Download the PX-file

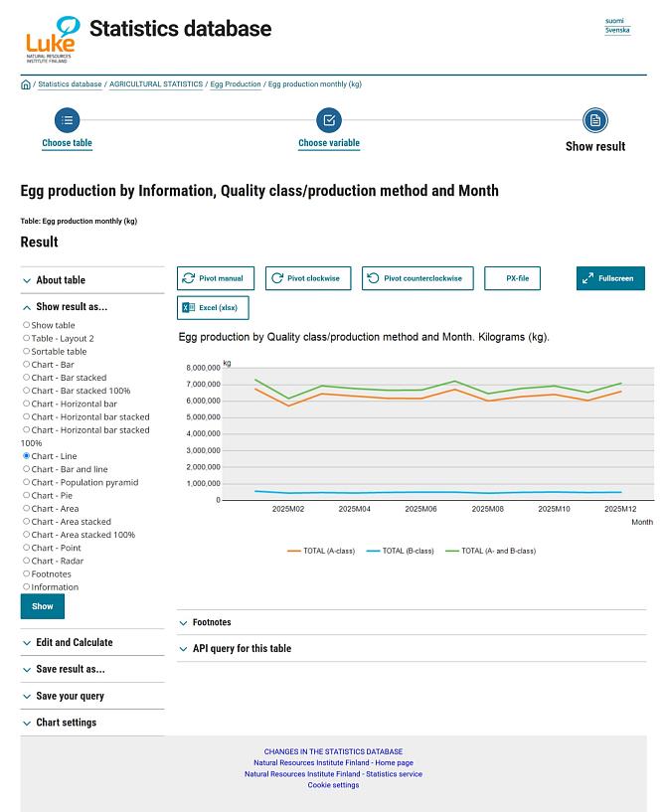point(512,278)
